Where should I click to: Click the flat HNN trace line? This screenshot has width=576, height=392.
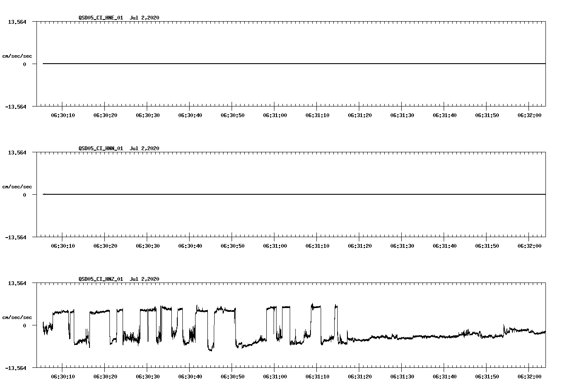[294, 194]
